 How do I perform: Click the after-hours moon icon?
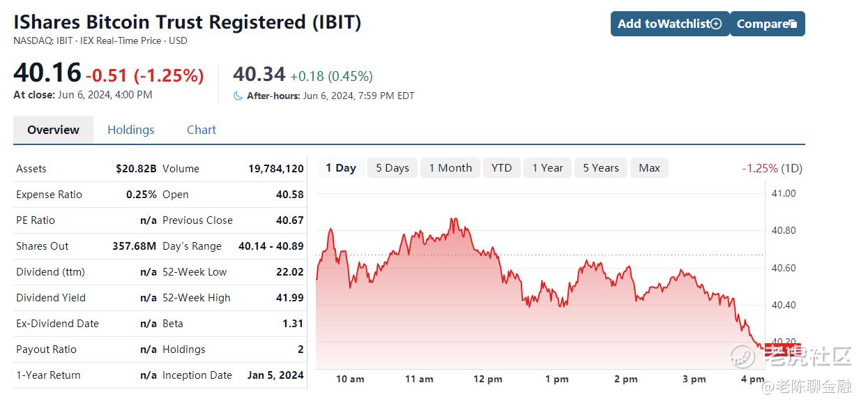tap(238, 96)
